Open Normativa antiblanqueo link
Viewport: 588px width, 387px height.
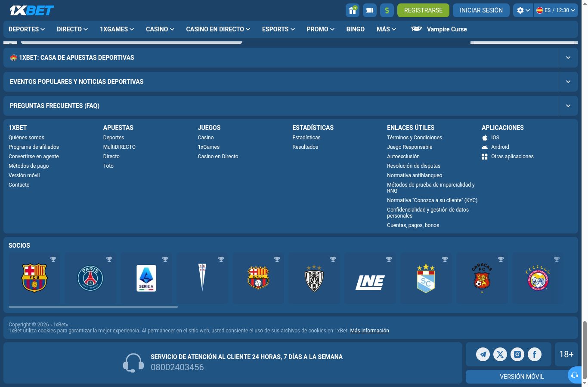click(415, 175)
